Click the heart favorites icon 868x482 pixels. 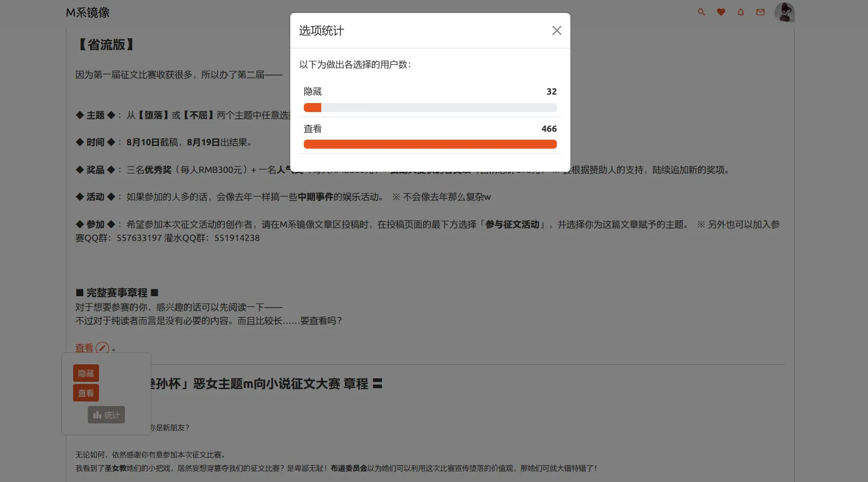721,12
